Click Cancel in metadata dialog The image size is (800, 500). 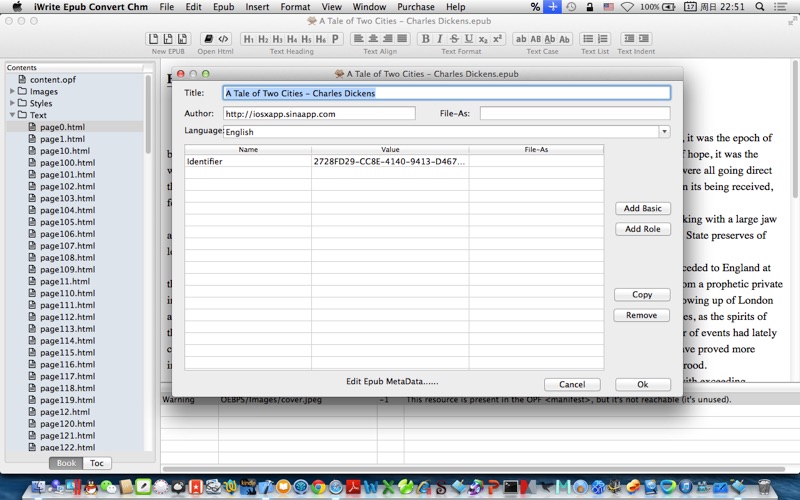572,384
